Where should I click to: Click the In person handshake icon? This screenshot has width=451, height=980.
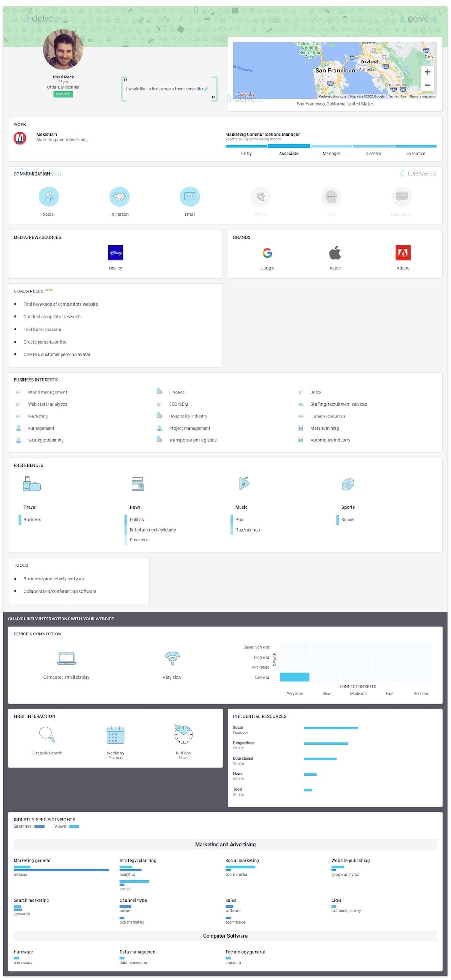tap(119, 196)
